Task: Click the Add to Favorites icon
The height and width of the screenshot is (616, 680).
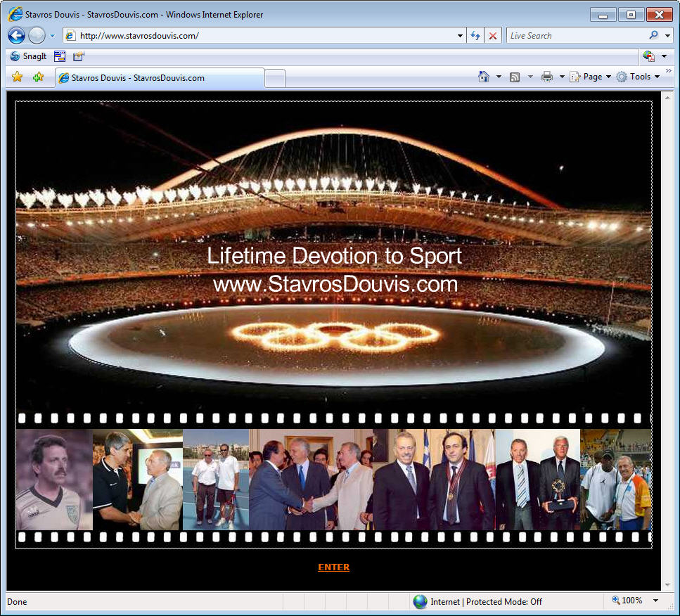Action: click(38, 77)
